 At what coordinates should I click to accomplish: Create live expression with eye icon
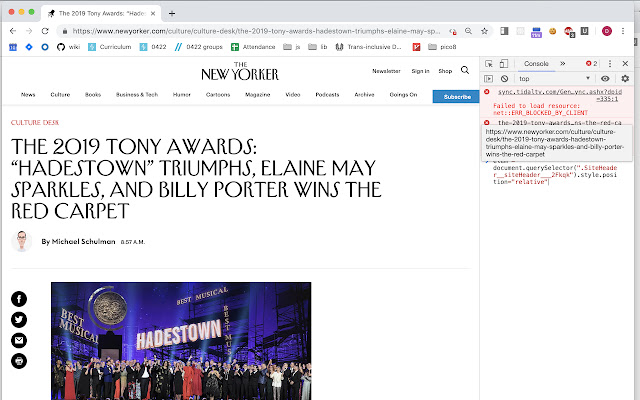coord(605,79)
